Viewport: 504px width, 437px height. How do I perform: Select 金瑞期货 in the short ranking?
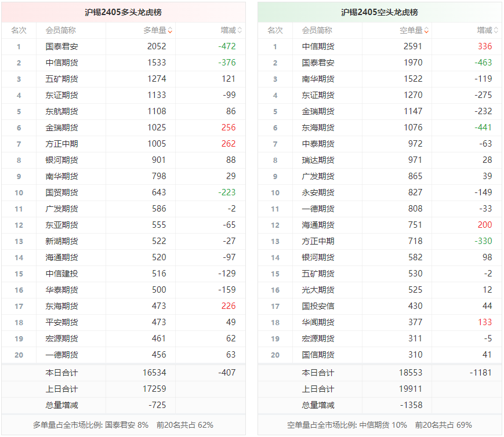coord(318,111)
